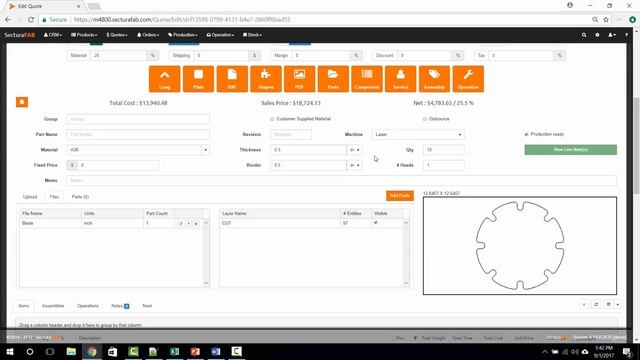
Task: Switch to the Parts (0) tab
Action: click(80, 197)
